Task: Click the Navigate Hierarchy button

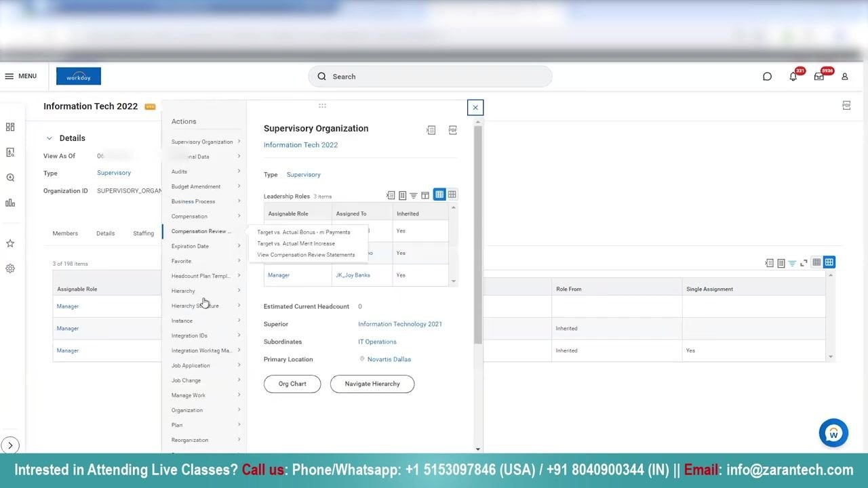Action: [372, 384]
